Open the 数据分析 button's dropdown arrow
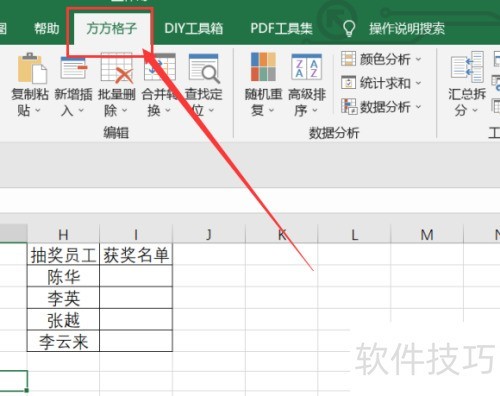 pos(418,107)
